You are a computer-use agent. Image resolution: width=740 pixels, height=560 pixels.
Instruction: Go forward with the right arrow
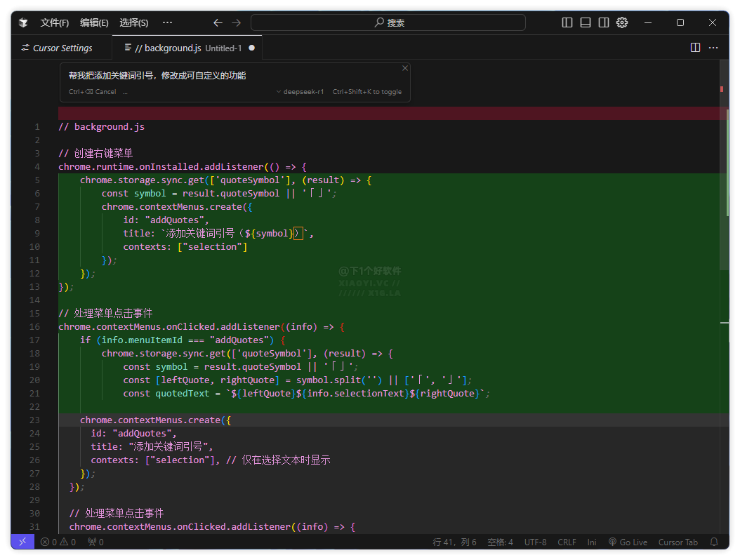click(x=237, y=22)
